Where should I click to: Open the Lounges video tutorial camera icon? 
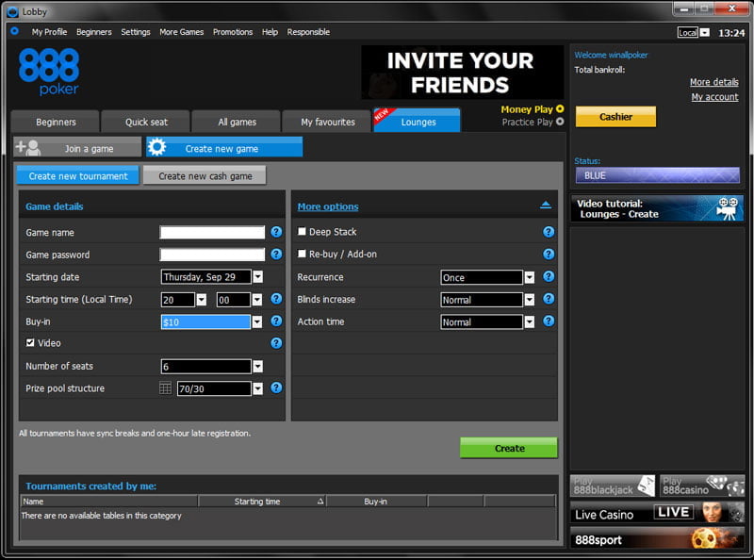tap(728, 208)
